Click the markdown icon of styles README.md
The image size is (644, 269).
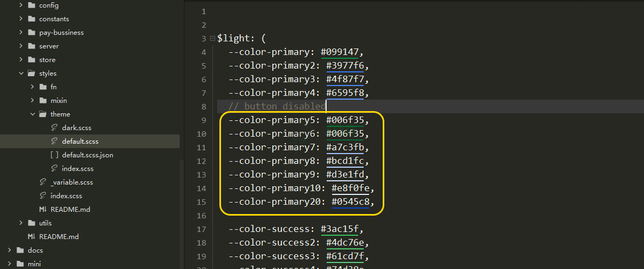pyautogui.click(x=42, y=210)
